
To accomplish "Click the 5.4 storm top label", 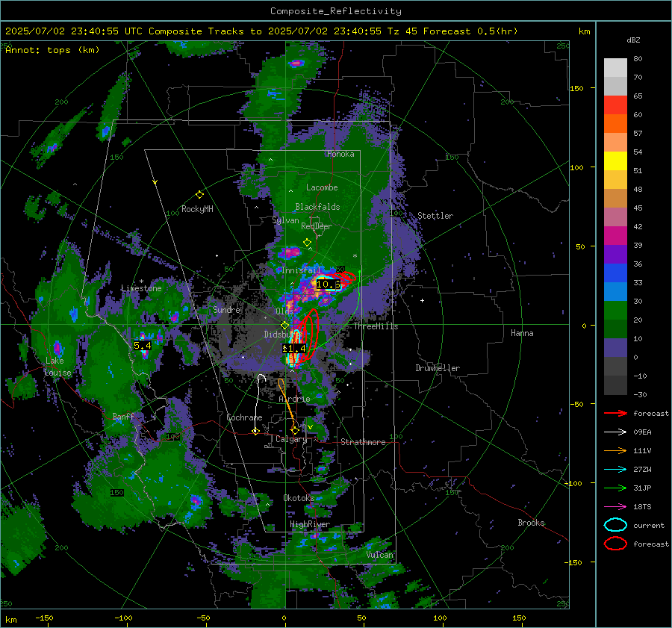I will [143, 346].
